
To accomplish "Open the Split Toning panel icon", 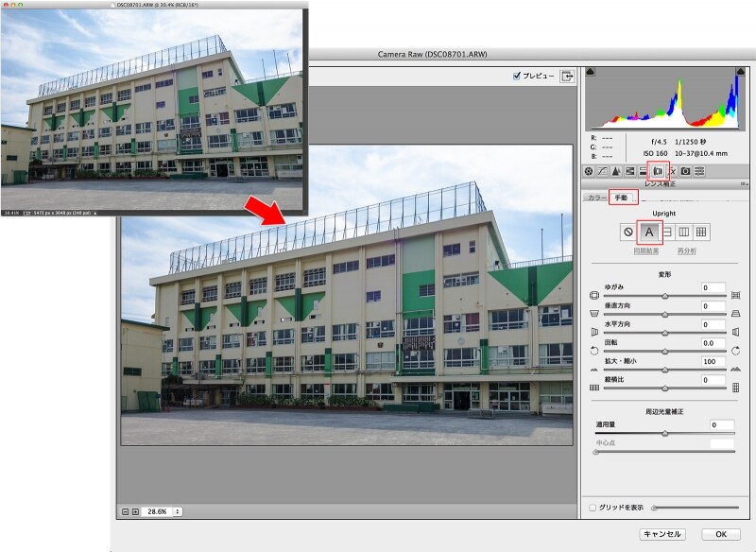I will tap(643, 171).
